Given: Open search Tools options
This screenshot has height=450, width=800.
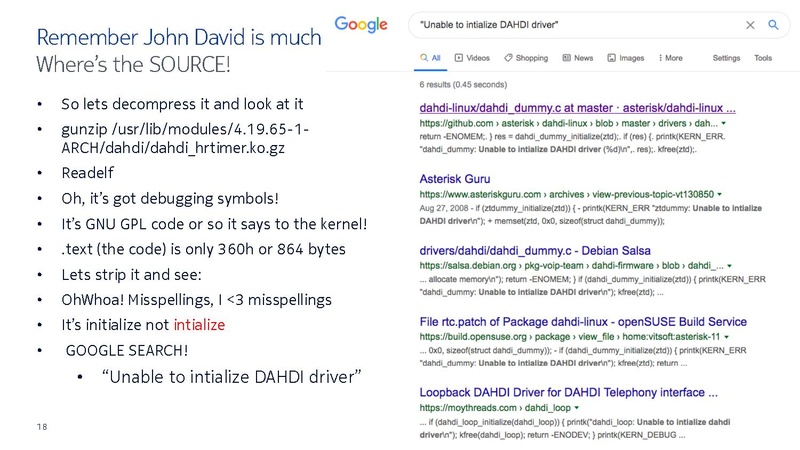Looking at the screenshot, I should [x=763, y=59].
